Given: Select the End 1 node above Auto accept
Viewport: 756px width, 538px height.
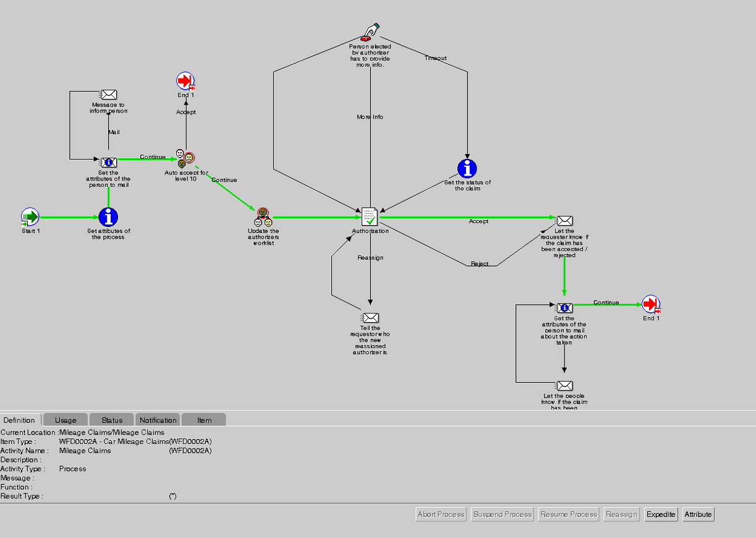Looking at the screenshot, I should pyautogui.click(x=185, y=81).
